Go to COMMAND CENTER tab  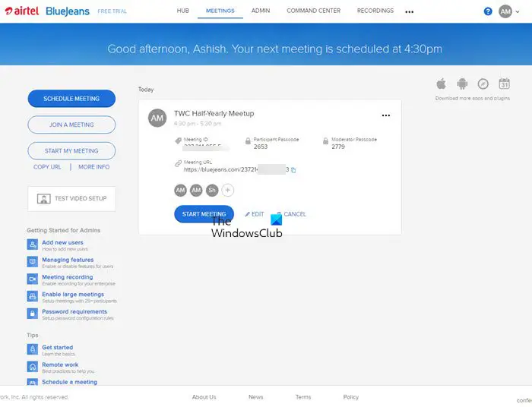click(x=313, y=11)
